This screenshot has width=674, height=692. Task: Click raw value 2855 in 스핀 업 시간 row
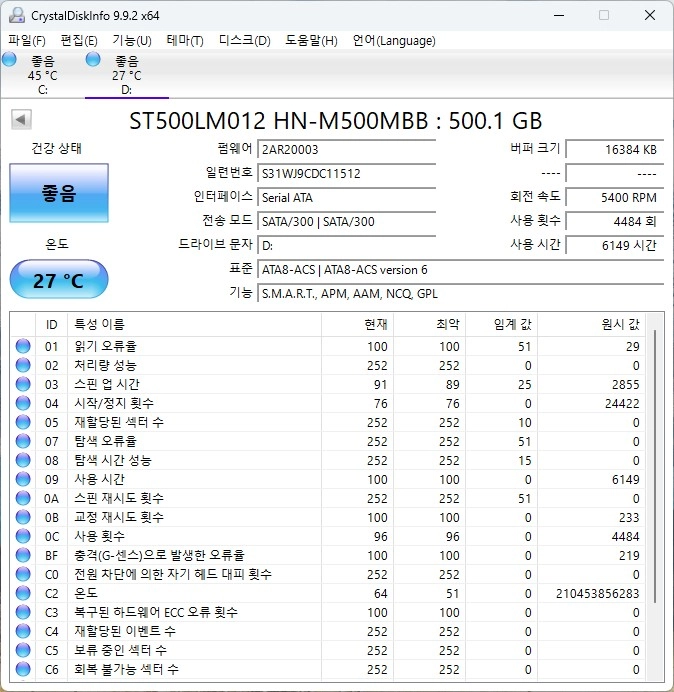[625, 384]
